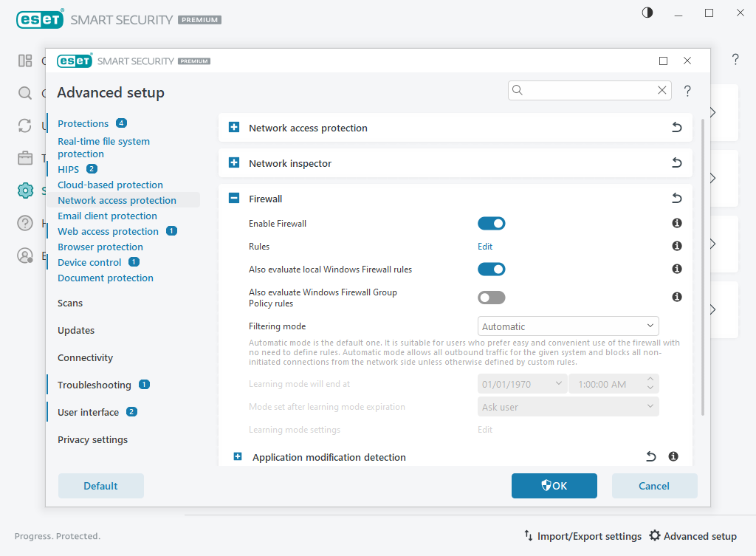Revert the Network inspector section settings
Image resolution: width=756 pixels, height=556 pixels.
coord(676,163)
